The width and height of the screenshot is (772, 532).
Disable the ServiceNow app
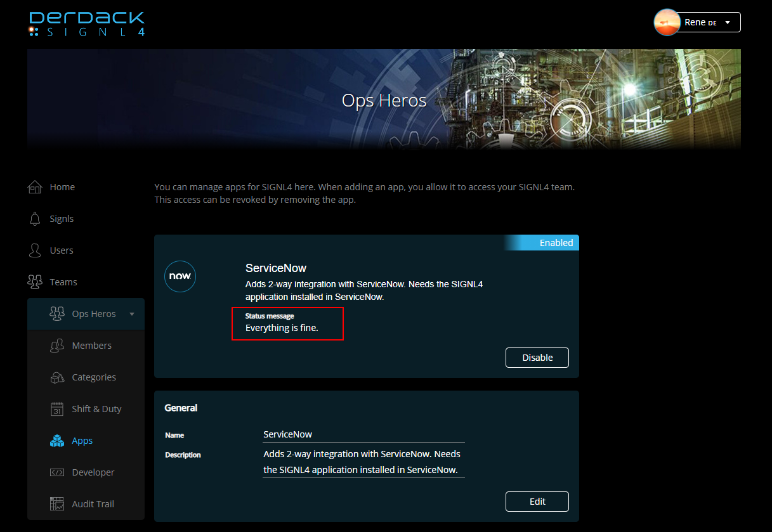(x=537, y=358)
